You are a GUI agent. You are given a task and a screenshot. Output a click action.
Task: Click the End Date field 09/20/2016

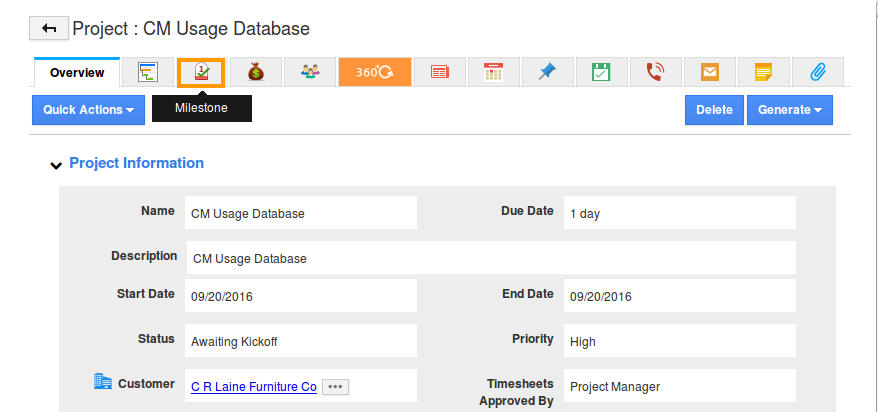click(x=680, y=296)
